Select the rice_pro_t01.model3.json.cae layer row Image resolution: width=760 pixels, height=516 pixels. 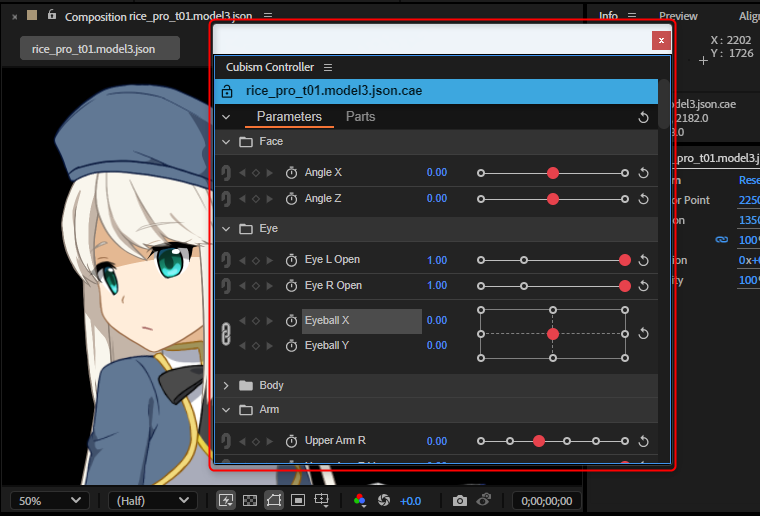[436, 92]
